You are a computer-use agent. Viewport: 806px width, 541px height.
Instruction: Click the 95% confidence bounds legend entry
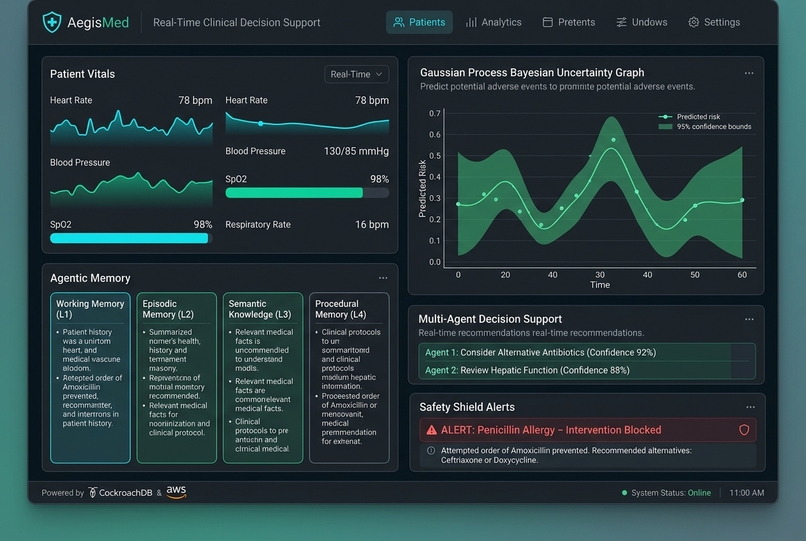pos(705,127)
